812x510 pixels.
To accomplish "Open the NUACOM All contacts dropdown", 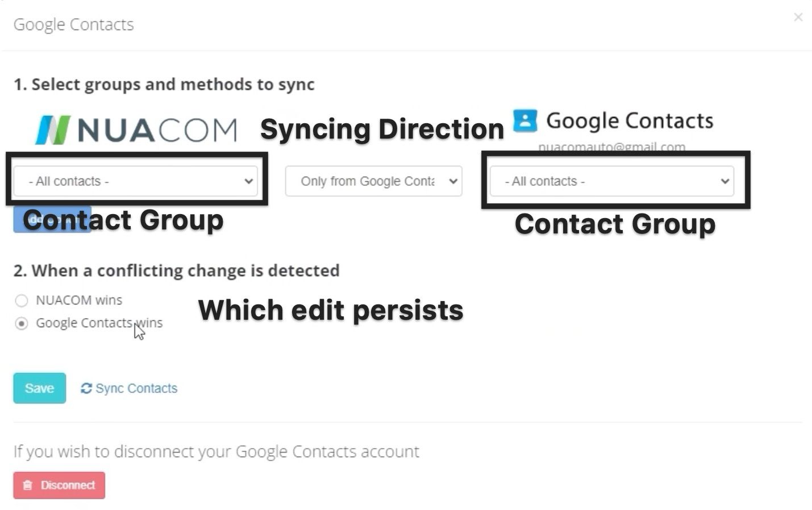I will (x=135, y=181).
